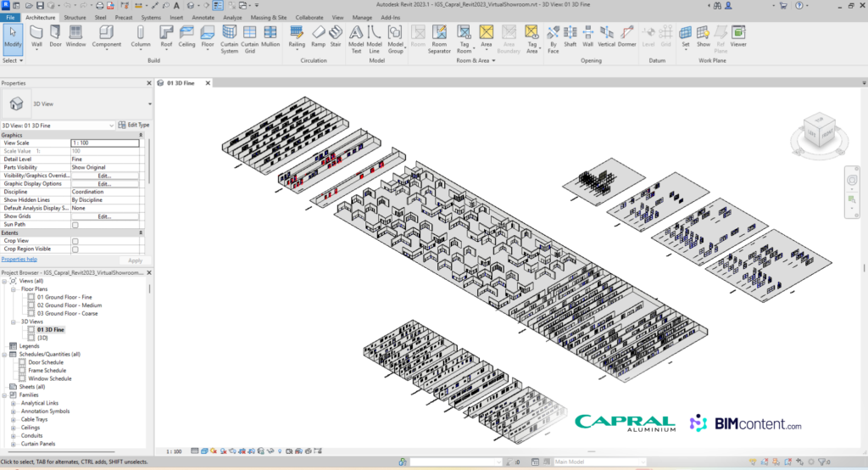868x470 pixels.
Task: Click the Set work plane tool
Action: 685,37
